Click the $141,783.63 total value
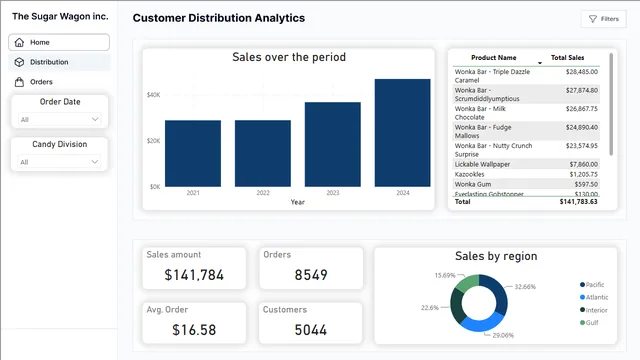 578,202
